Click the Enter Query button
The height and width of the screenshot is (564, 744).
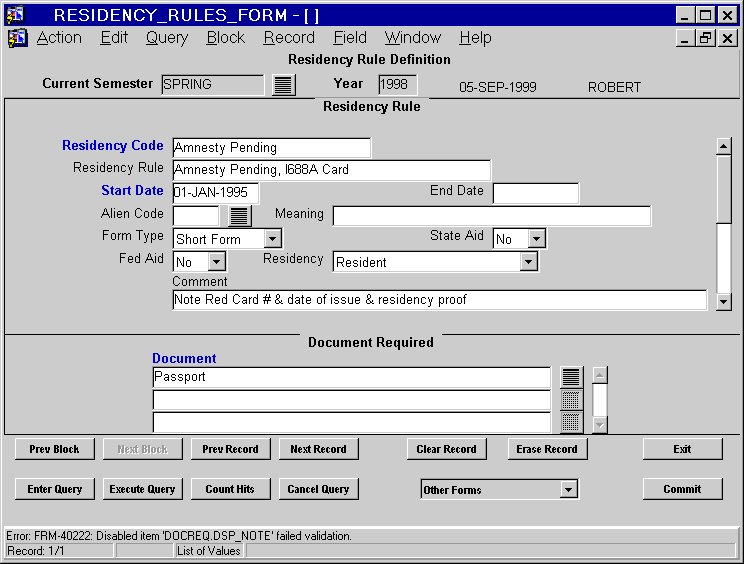click(55, 489)
